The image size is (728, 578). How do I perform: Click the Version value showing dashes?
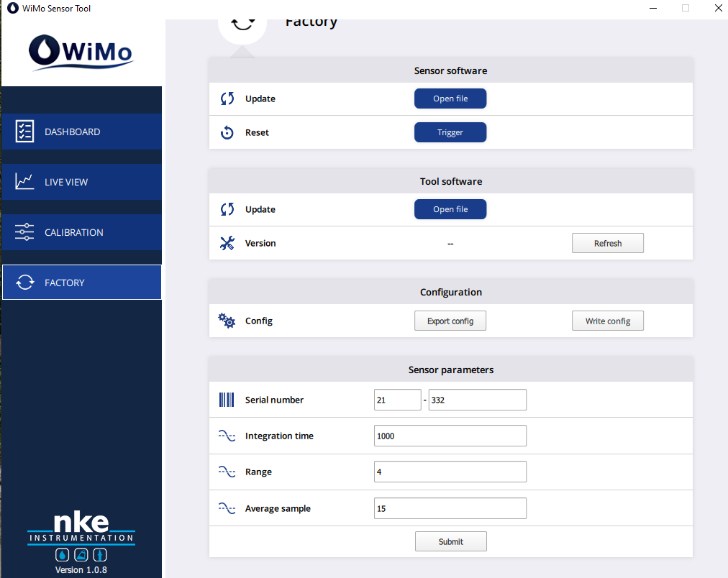pyautogui.click(x=450, y=244)
